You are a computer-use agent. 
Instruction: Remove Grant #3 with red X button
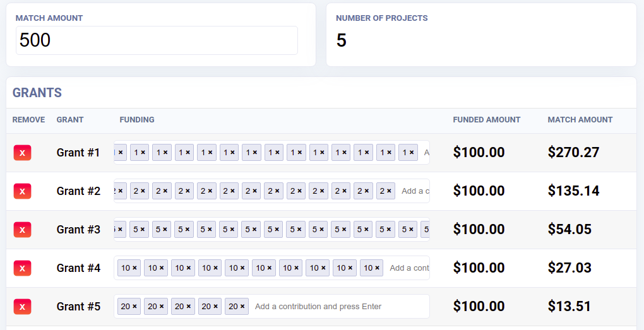pos(22,230)
